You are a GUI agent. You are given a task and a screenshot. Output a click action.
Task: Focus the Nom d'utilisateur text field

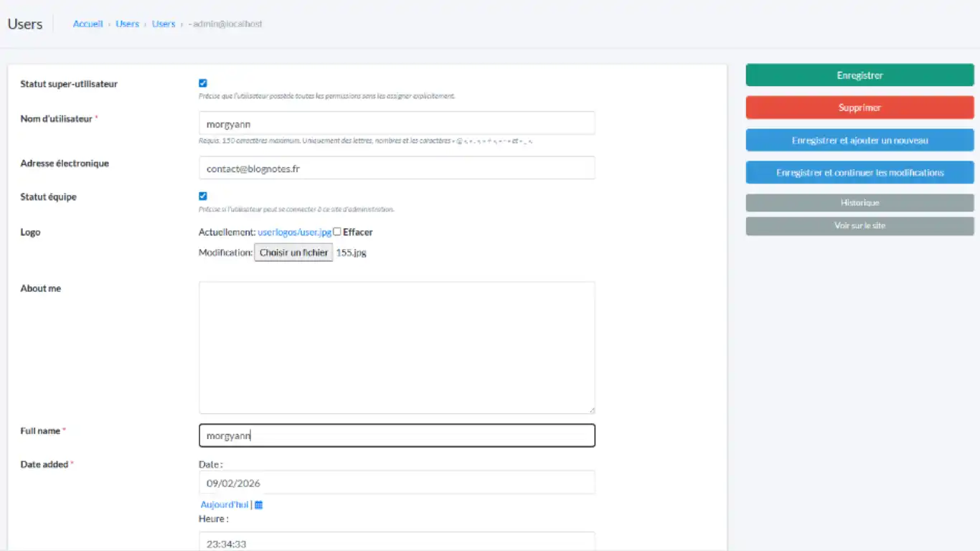tap(396, 123)
